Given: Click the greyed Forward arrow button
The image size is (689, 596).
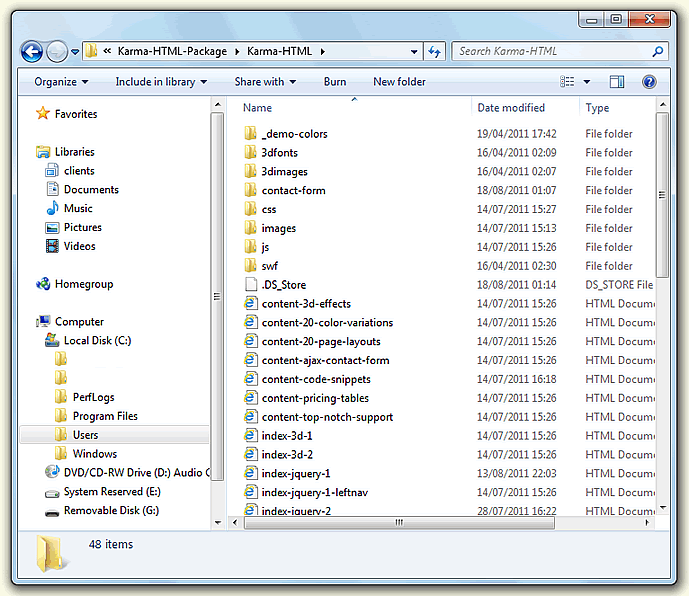Looking at the screenshot, I should 57,52.
